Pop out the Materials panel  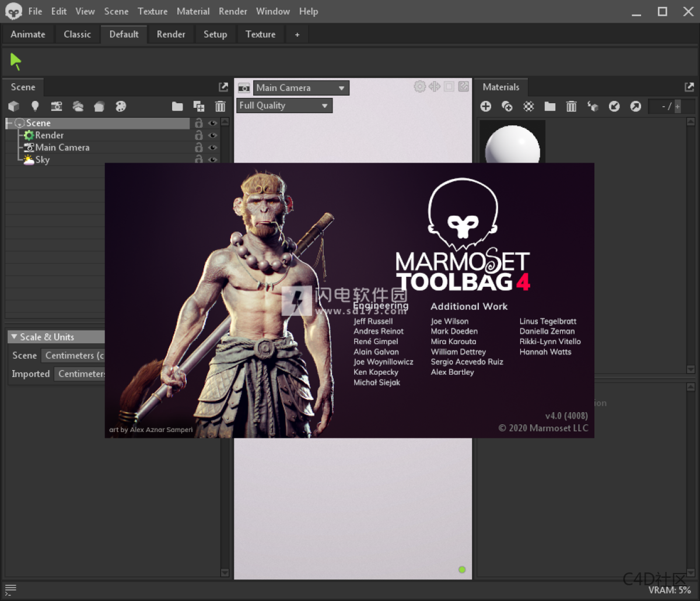pos(689,86)
